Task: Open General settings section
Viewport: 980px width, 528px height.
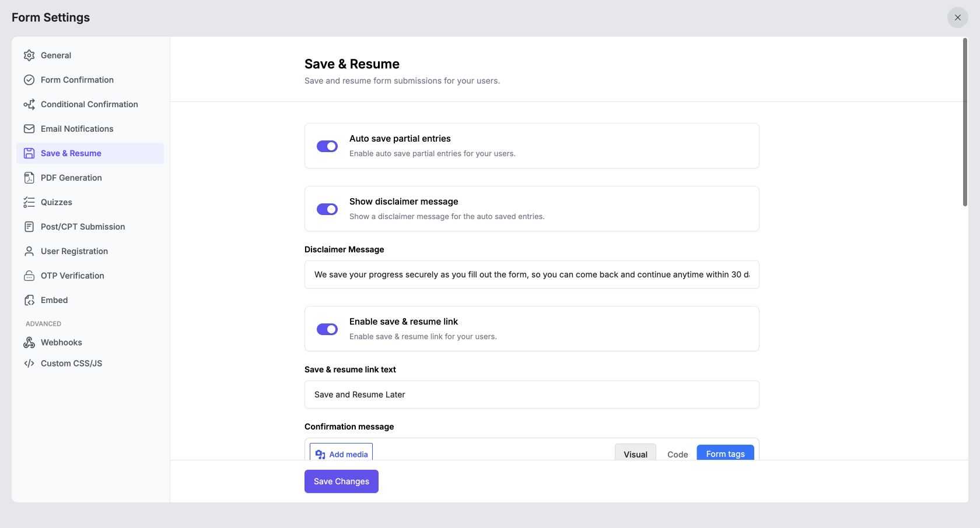Action: (90, 55)
